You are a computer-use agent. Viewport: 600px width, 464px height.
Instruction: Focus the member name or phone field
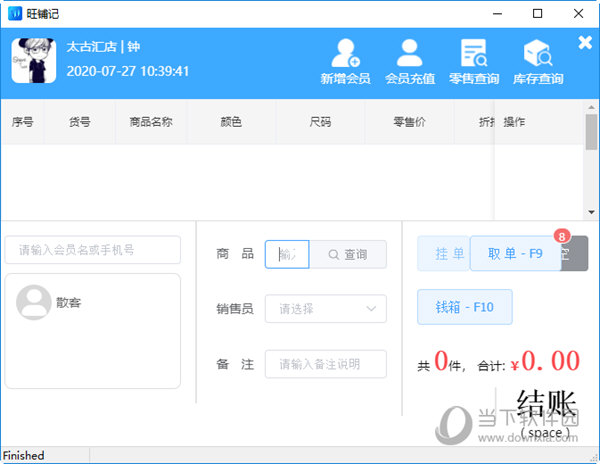(93, 250)
